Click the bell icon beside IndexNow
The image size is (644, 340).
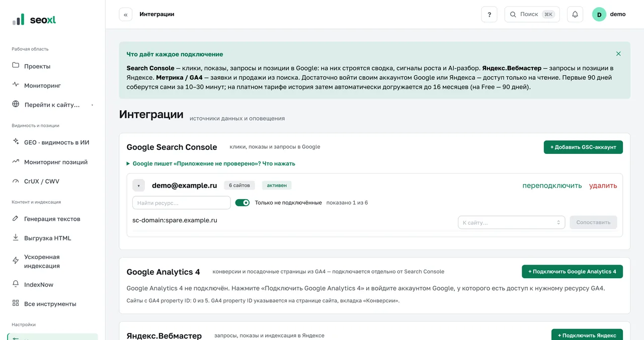(16, 284)
